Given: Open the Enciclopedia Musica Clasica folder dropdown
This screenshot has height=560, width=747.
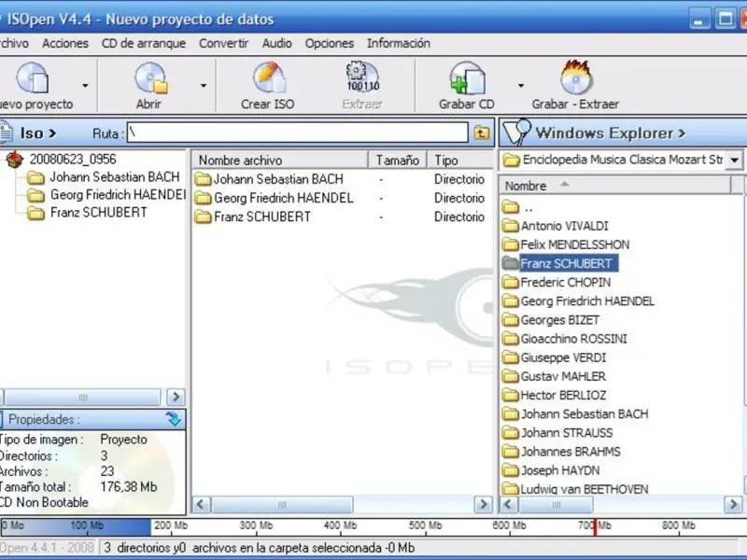Looking at the screenshot, I should (735, 160).
